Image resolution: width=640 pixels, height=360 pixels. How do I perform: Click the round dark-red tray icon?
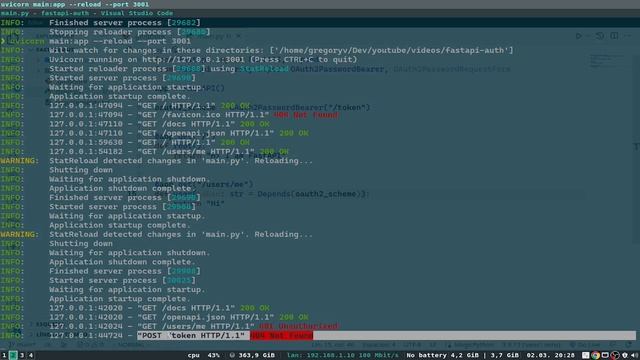pos(615,356)
